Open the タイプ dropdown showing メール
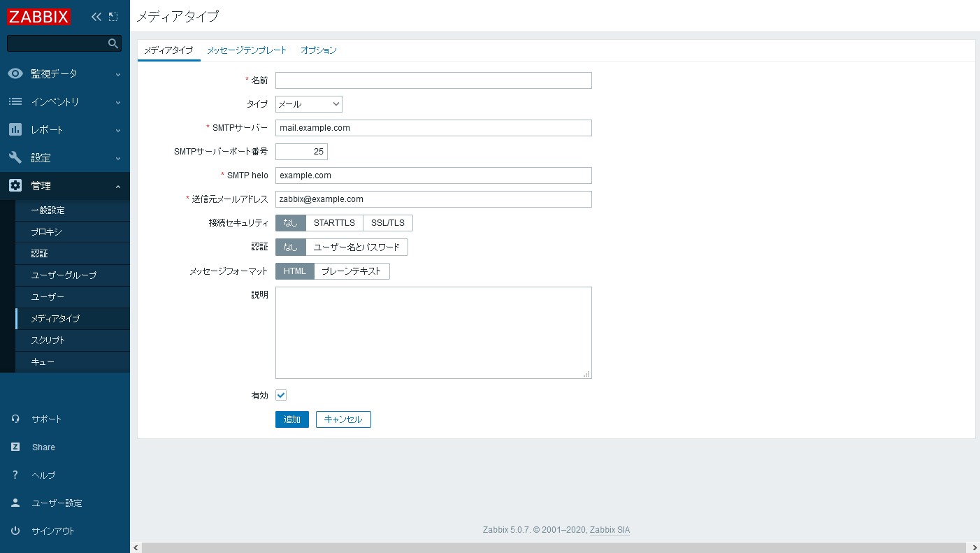The height and width of the screenshot is (553, 980). [309, 104]
